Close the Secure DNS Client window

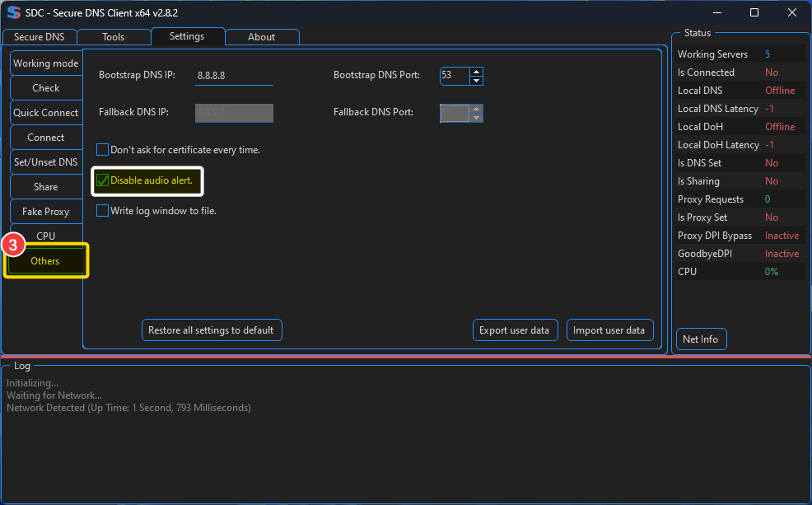[792, 12]
